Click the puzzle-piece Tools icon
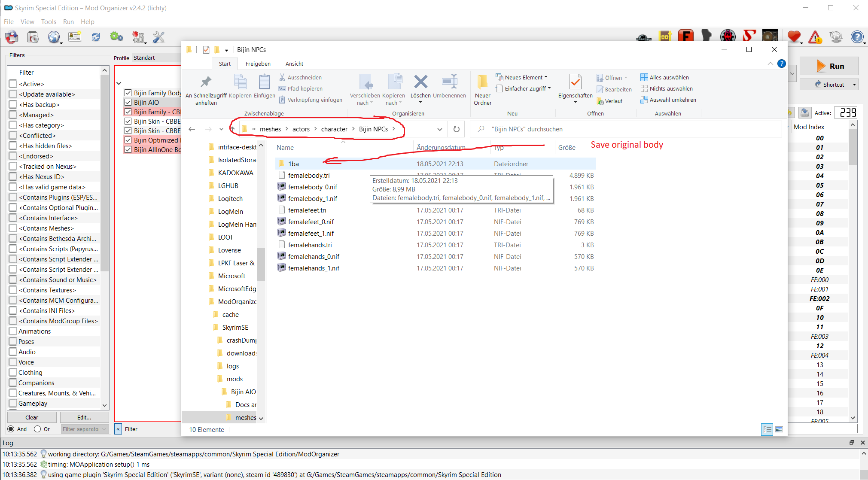 (138, 37)
